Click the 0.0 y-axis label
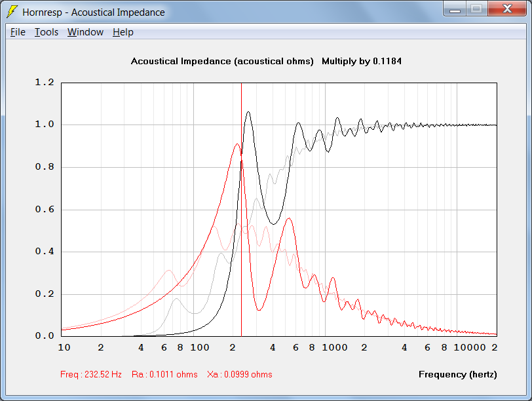The height and width of the screenshot is (401, 532). [45, 335]
